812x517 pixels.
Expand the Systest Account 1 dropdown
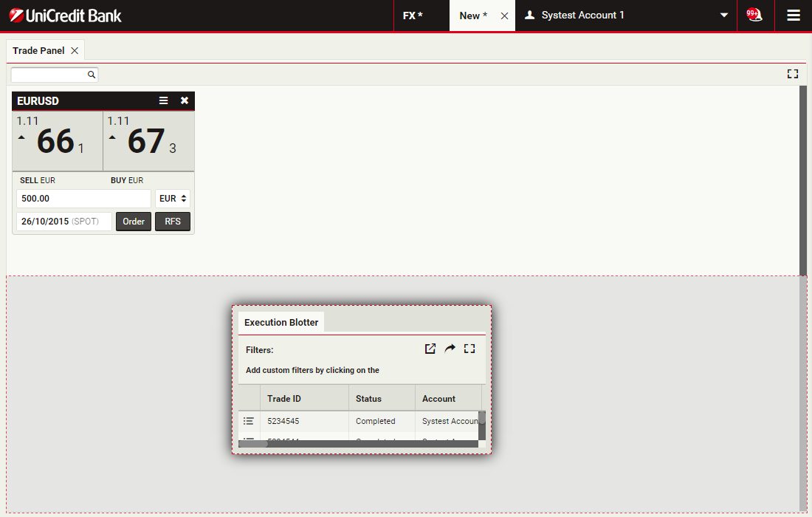(724, 16)
